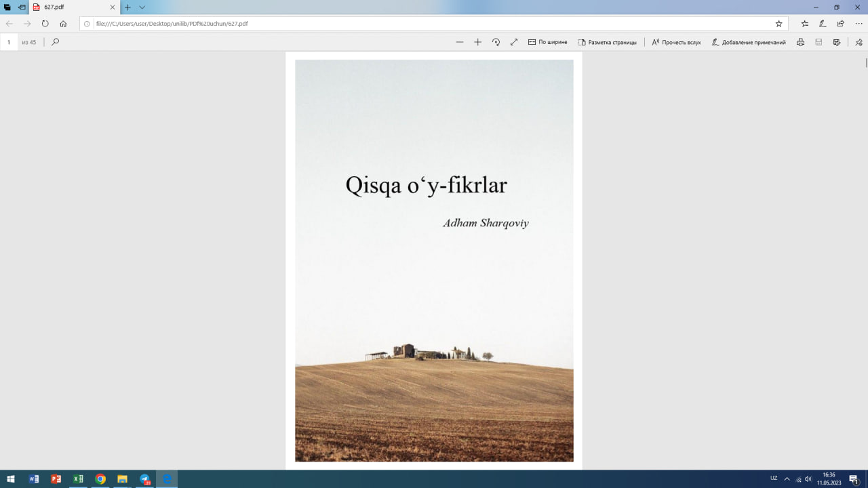Toggle Uzbek keyboard layout in system tray

point(774,479)
